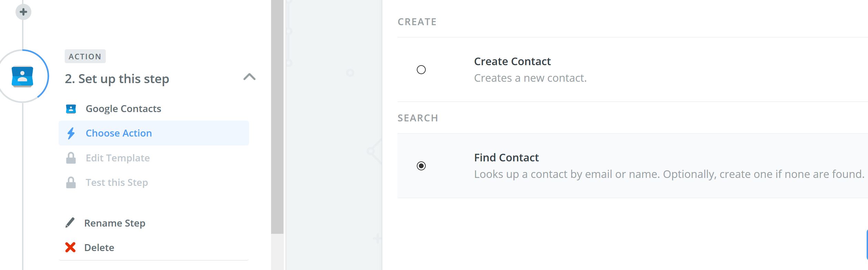Open the Choose Action menu item

(154, 133)
